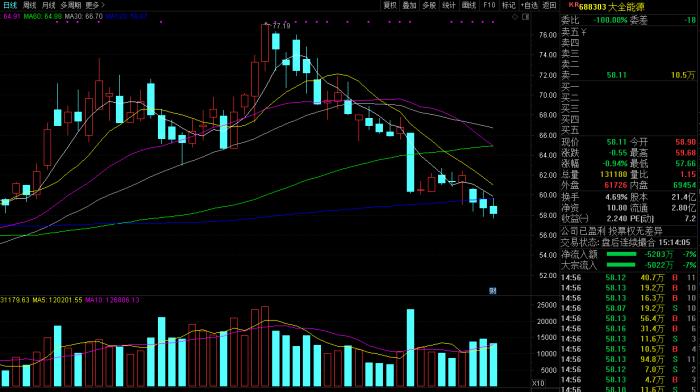Click the 多股 multi-stock button

click(x=429, y=5)
